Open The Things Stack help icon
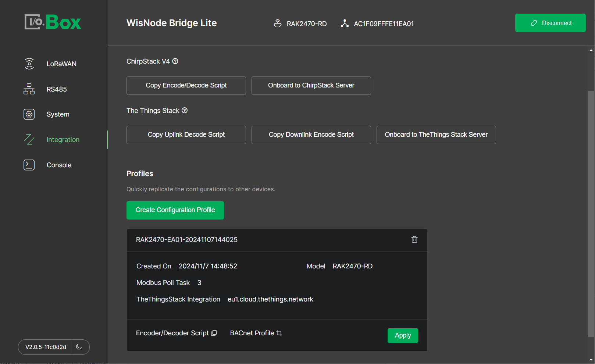The width and height of the screenshot is (595, 364). [x=185, y=110]
